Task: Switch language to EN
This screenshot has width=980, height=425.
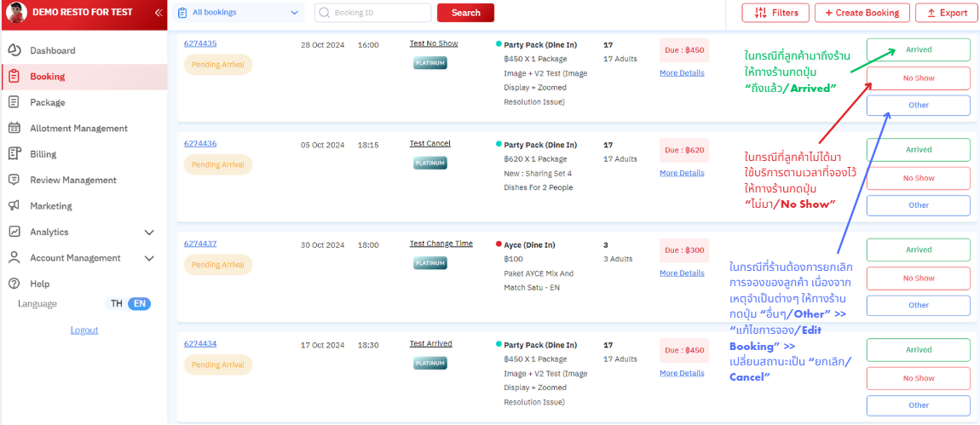Action: click(140, 304)
